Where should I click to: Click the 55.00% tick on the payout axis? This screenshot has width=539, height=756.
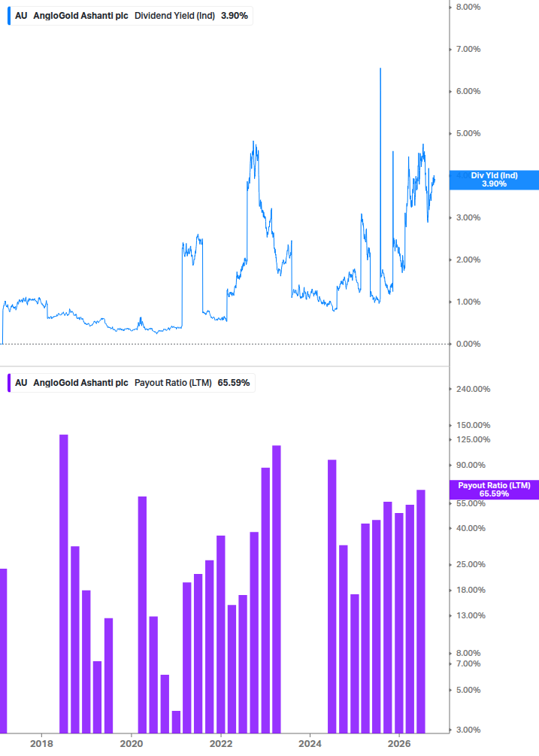click(x=471, y=503)
